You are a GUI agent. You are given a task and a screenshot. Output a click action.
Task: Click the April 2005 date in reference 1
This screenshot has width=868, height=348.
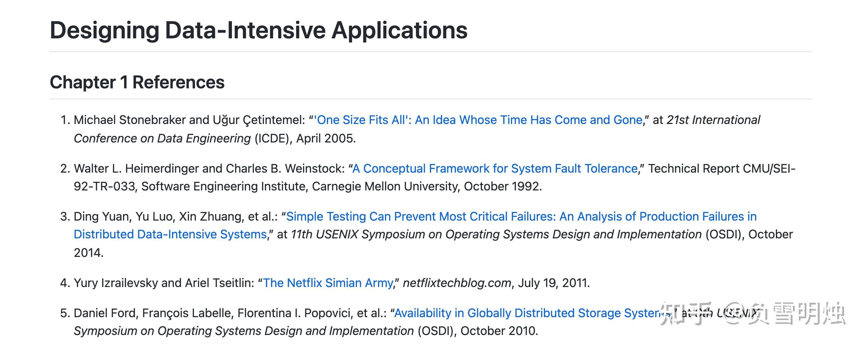tap(325, 139)
